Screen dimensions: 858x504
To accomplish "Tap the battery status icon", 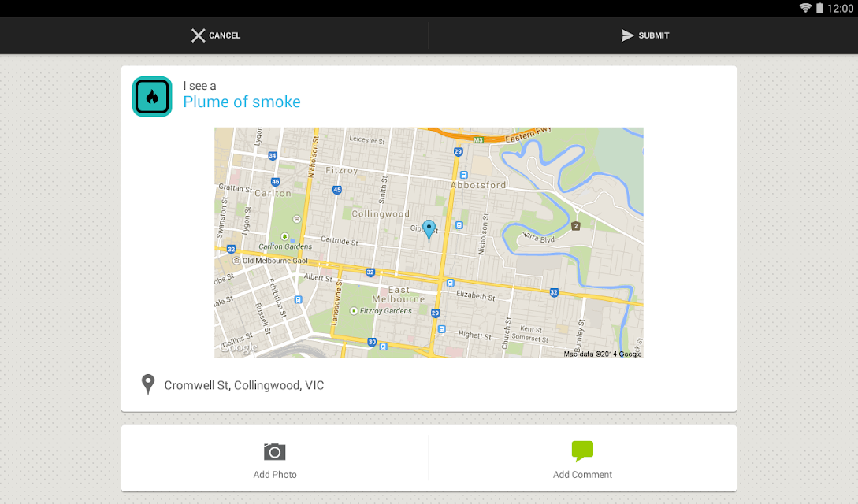I will tap(819, 8).
